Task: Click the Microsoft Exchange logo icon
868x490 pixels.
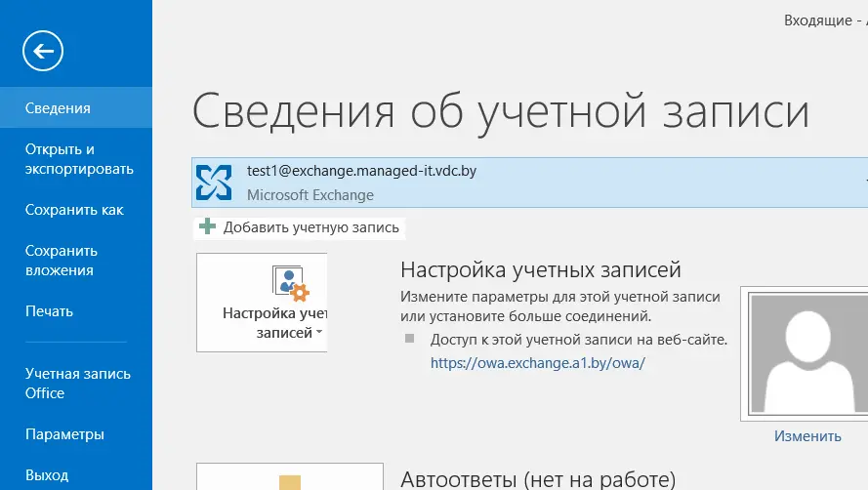Action: [214, 182]
